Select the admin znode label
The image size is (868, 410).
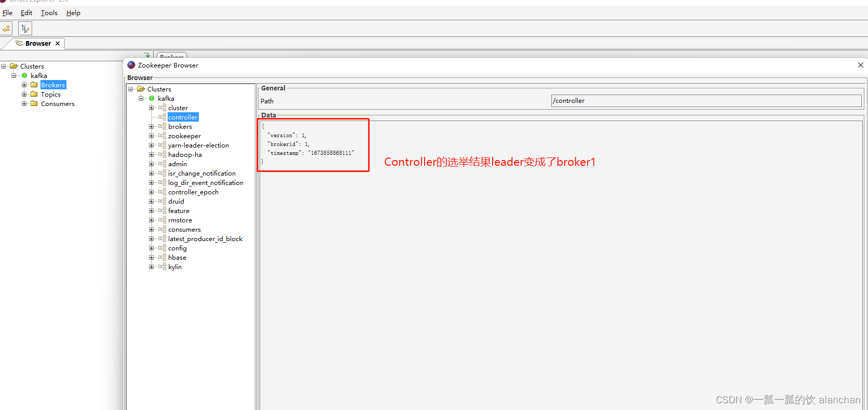coord(178,164)
